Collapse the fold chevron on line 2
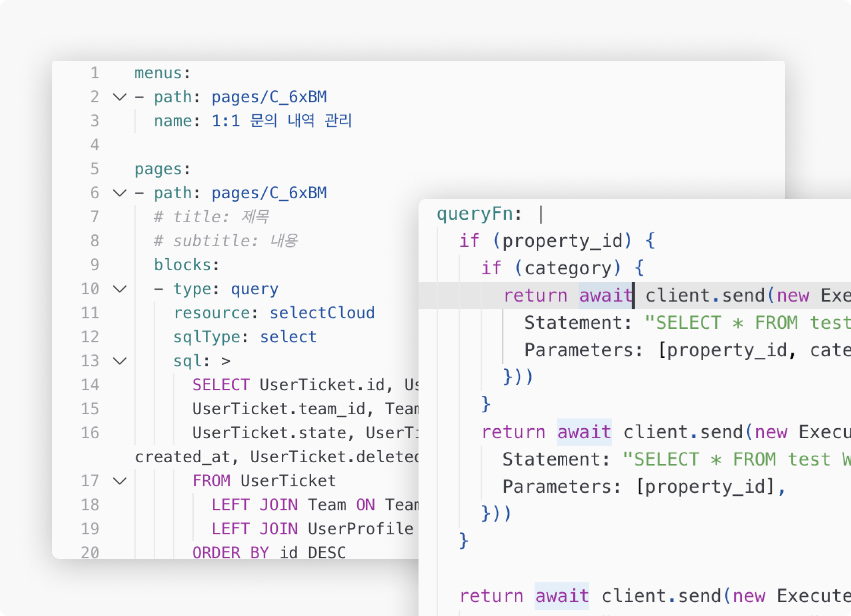Screen dimensions: 851x616 (120, 97)
